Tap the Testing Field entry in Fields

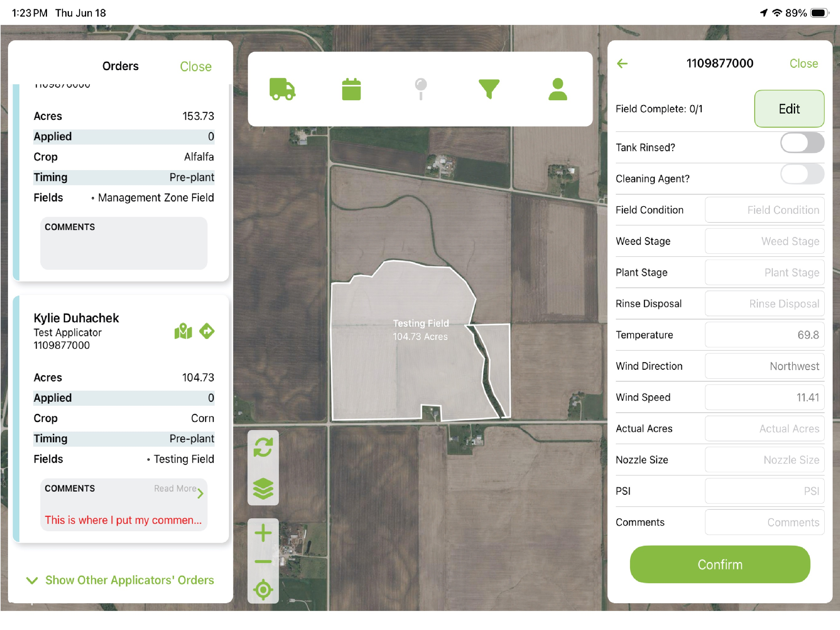click(x=184, y=459)
